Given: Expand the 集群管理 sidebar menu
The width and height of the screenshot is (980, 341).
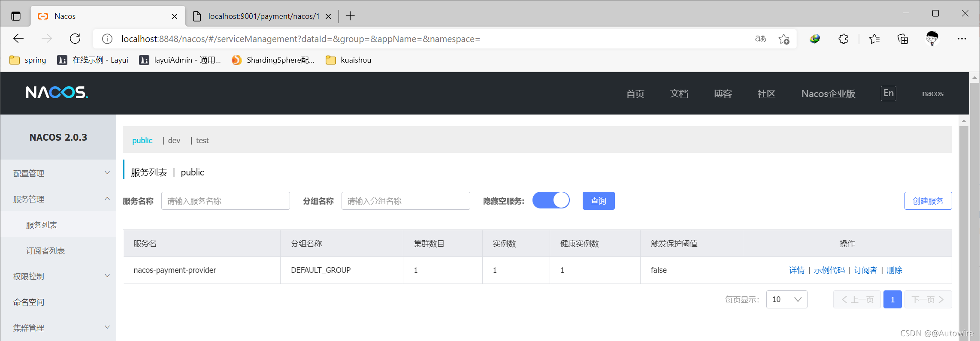Looking at the screenshot, I should [x=58, y=327].
